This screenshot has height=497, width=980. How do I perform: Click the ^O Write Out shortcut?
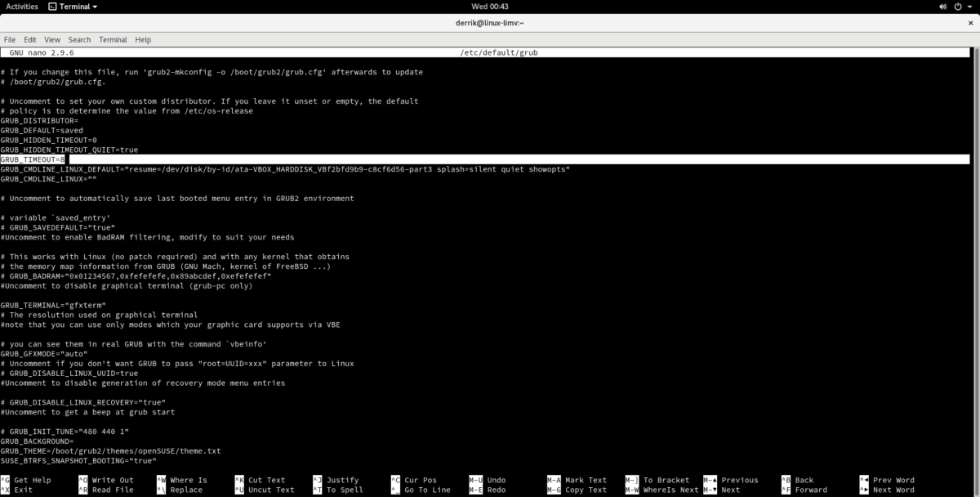click(x=106, y=481)
